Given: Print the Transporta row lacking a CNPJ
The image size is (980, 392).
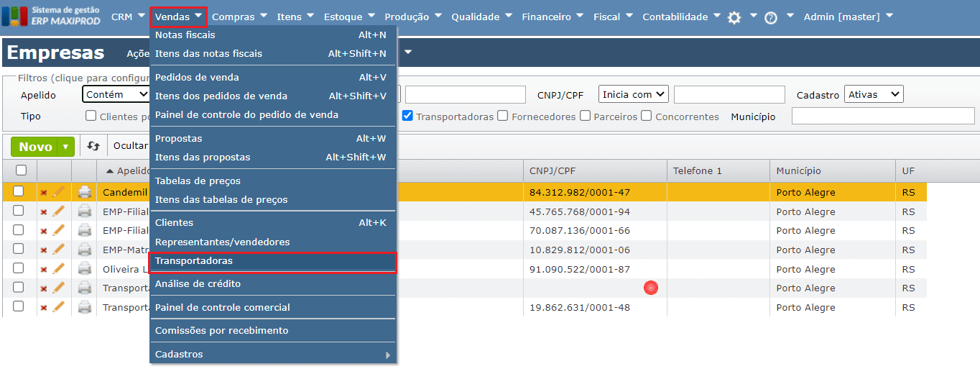Looking at the screenshot, I should (x=85, y=288).
